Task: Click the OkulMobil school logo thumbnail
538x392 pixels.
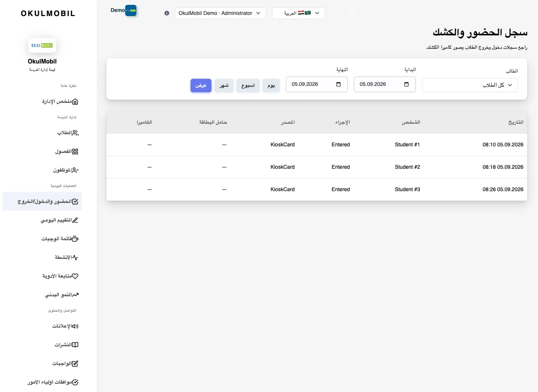Action: (42, 46)
